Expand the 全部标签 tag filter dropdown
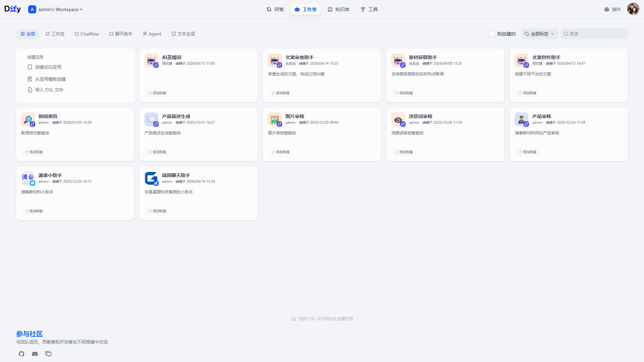This screenshot has height=362, width=644. coord(539,34)
